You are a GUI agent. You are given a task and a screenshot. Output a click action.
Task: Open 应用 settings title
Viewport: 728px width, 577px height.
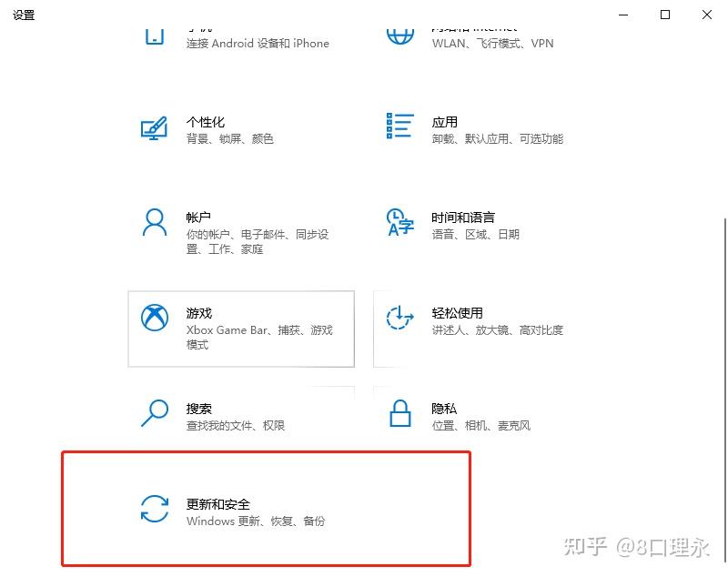[445, 122]
